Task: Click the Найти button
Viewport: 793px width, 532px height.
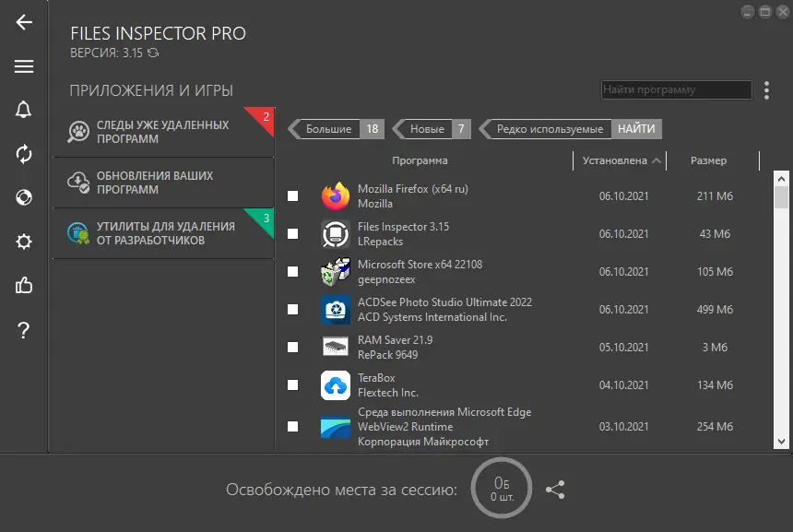Action: 637,129
